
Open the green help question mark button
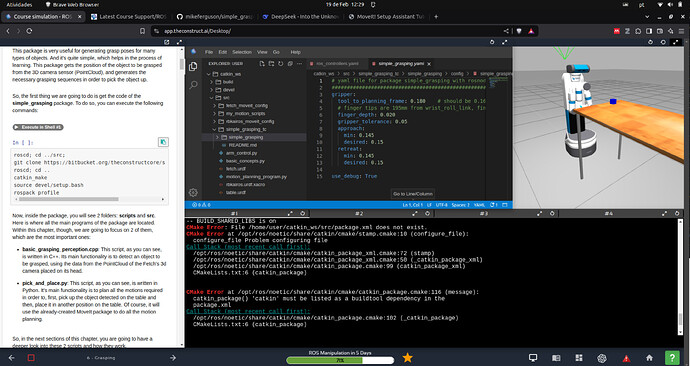[x=672, y=358]
